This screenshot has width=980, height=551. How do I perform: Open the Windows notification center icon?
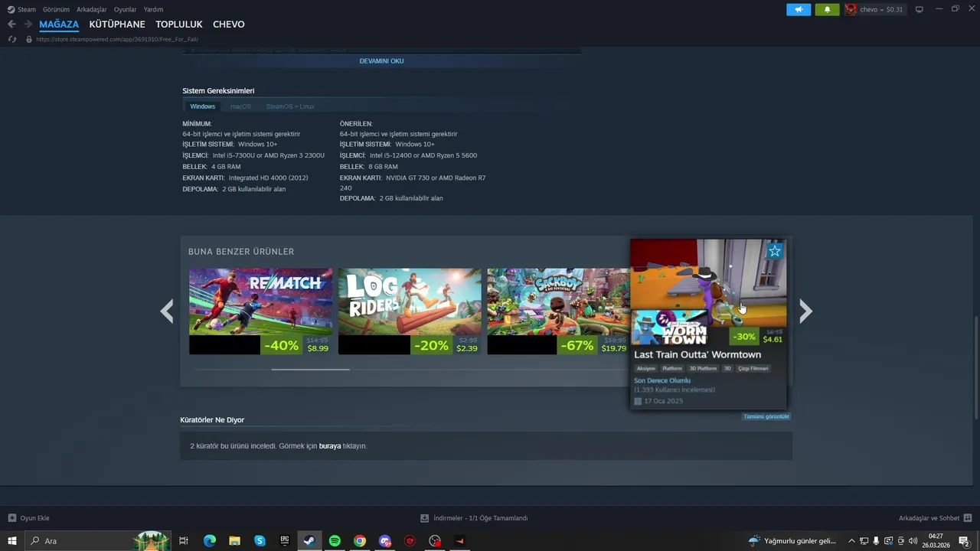click(964, 541)
